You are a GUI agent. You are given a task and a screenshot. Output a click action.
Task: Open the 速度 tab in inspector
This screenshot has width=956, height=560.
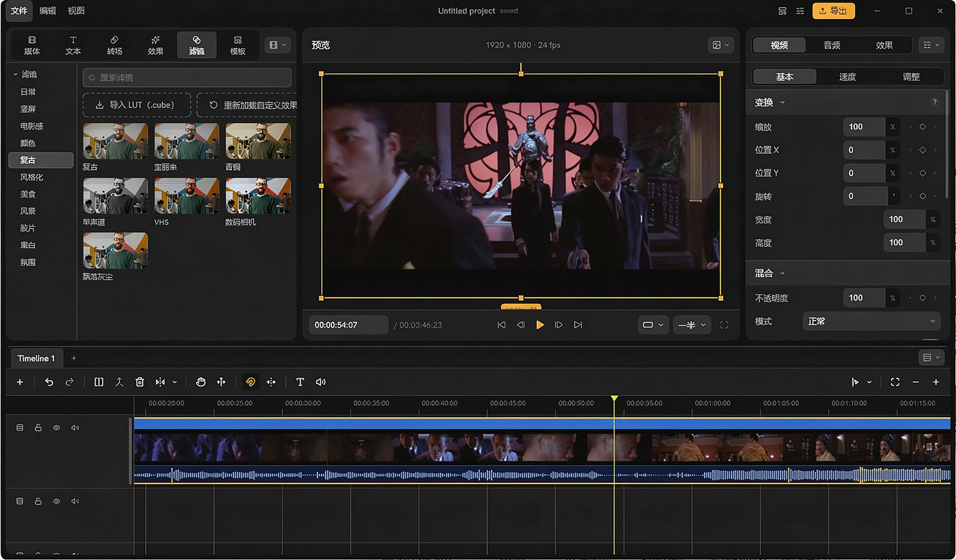848,77
